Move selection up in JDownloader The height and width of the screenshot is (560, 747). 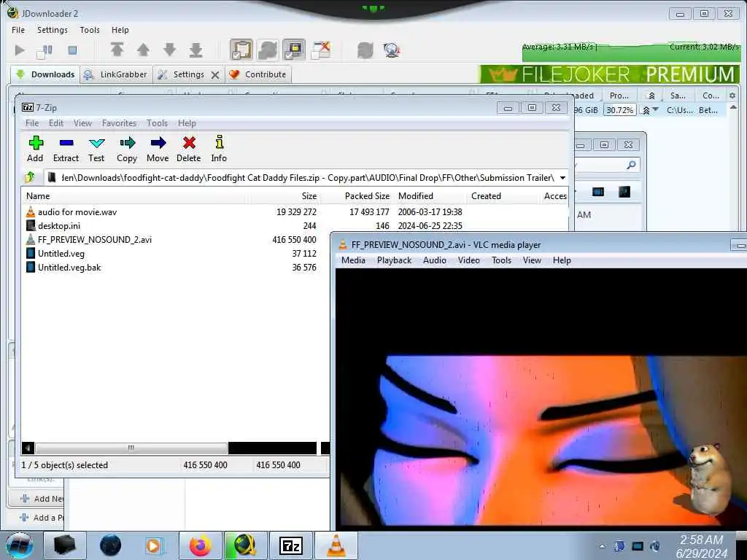pos(144,50)
